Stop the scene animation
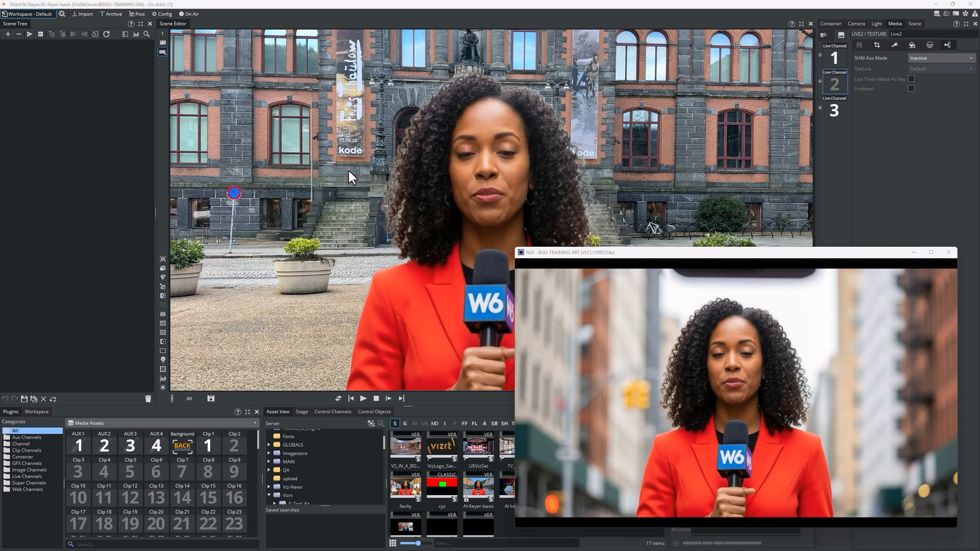Screen dimensions: 980x551 (x=376, y=398)
